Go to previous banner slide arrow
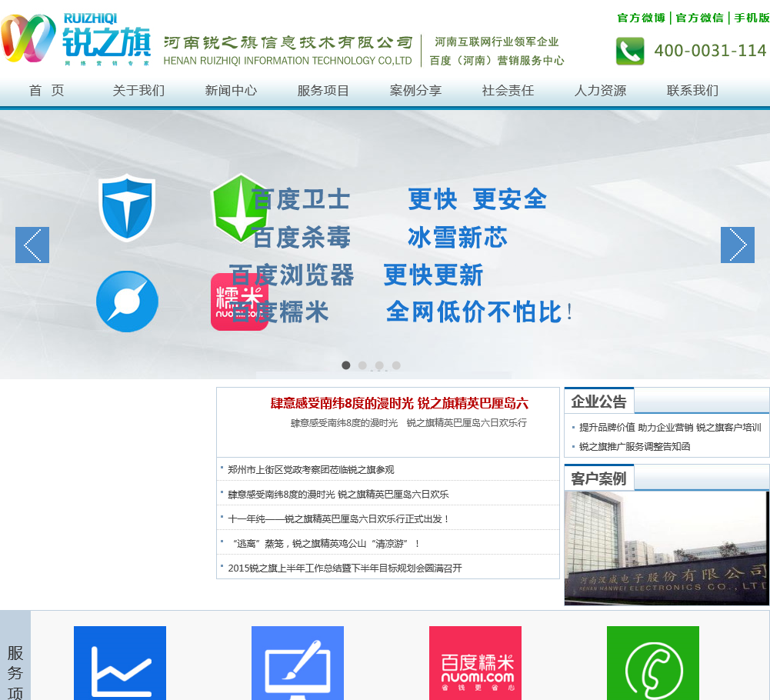This screenshot has width=770, height=700. pyautogui.click(x=32, y=245)
